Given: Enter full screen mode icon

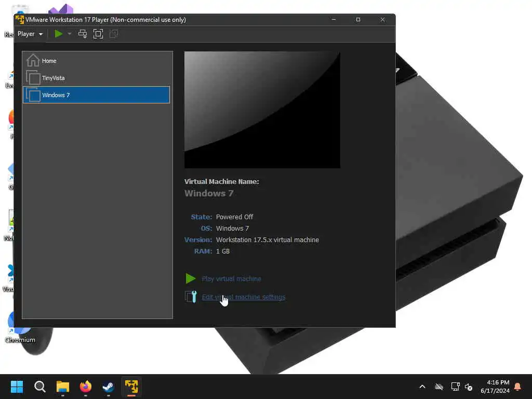Looking at the screenshot, I should [98, 34].
